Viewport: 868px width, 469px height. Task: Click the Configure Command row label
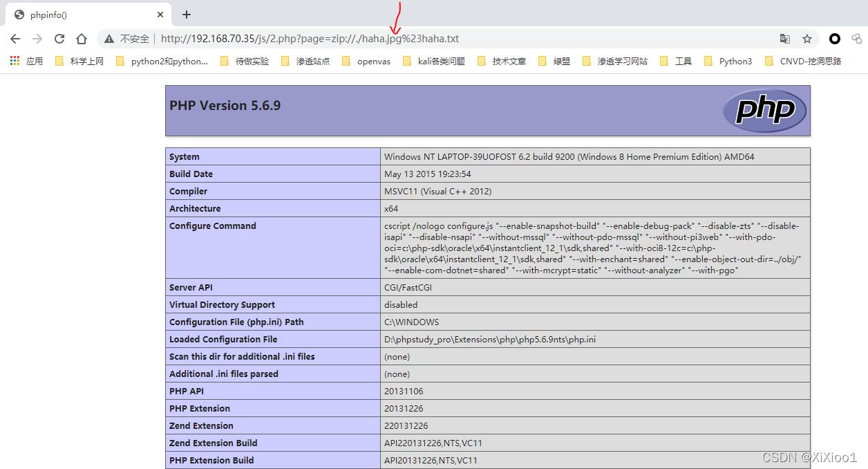[213, 226]
